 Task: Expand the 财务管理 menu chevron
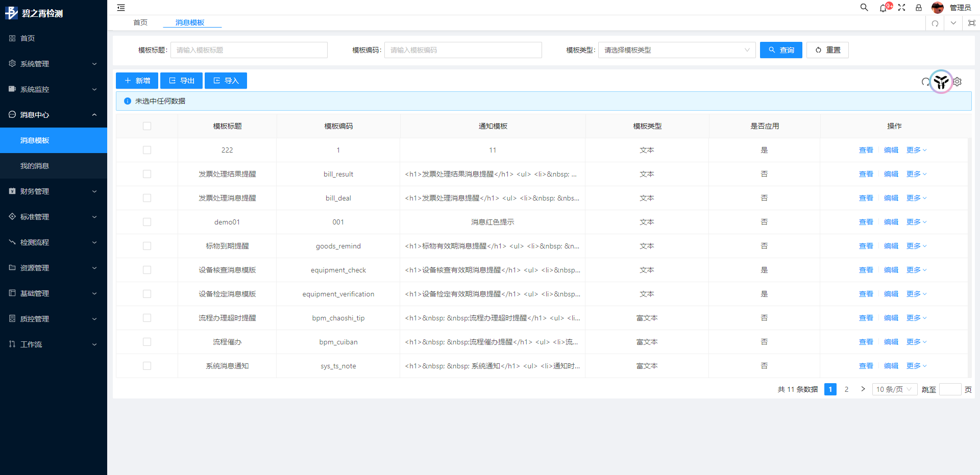(94, 191)
